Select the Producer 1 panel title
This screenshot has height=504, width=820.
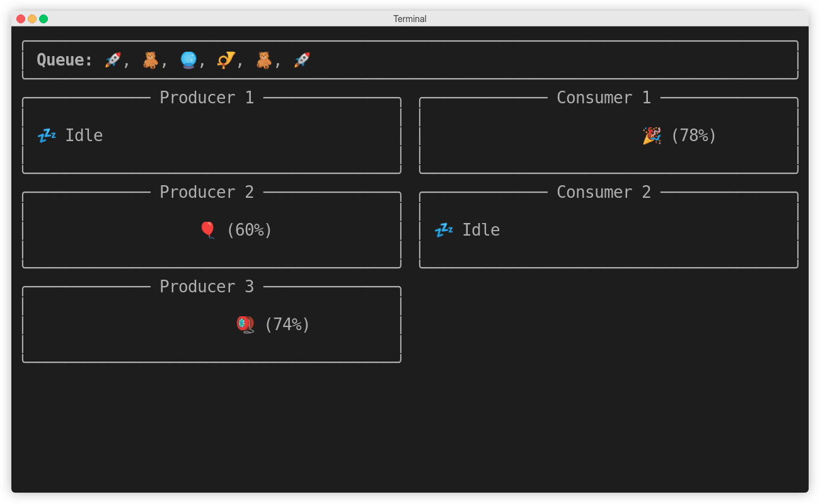coord(207,97)
